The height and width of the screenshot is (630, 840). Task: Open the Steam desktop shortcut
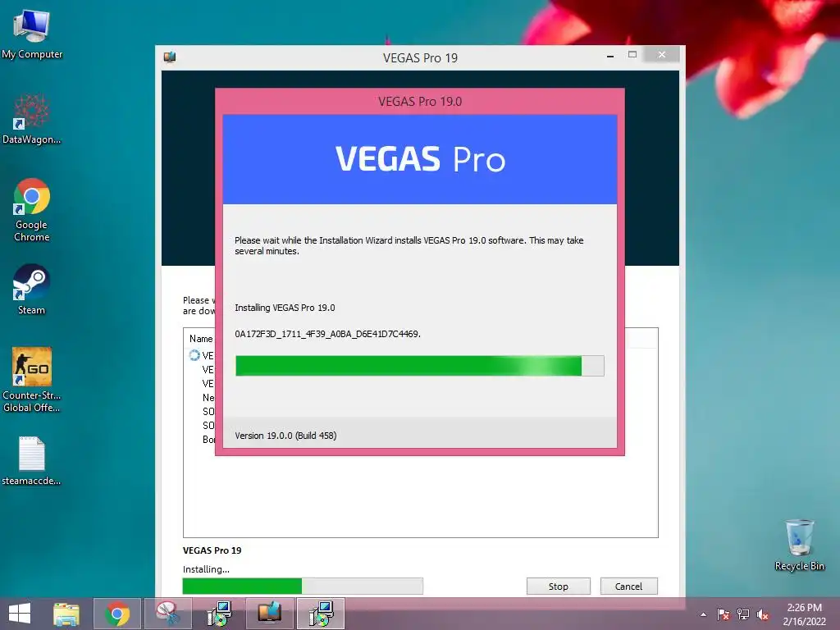[x=32, y=290]
